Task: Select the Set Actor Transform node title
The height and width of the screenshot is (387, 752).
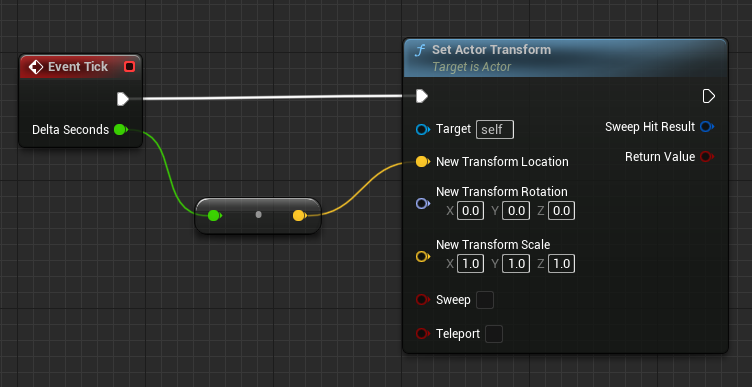Action: (x=492, y=50)
